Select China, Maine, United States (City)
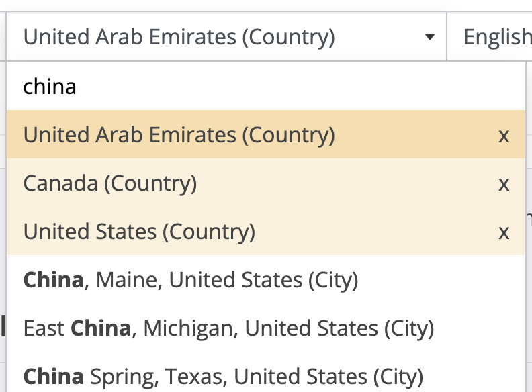Image resolution: width=532 pixels, height=392 pixels. click(x=191, y=280)
